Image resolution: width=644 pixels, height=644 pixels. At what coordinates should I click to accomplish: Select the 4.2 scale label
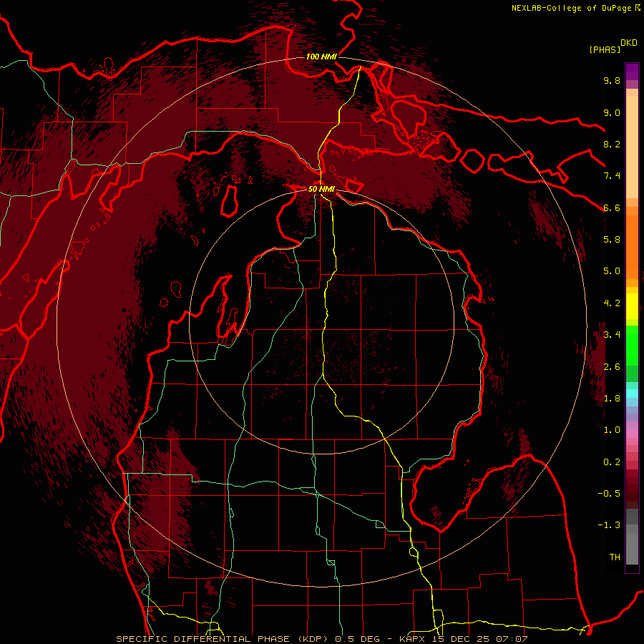(x=612, y=303)
